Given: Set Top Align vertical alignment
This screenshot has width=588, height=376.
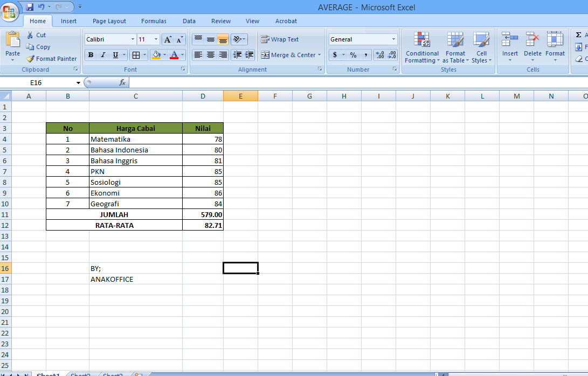Looking at the screenshot, I should (198, 39).
